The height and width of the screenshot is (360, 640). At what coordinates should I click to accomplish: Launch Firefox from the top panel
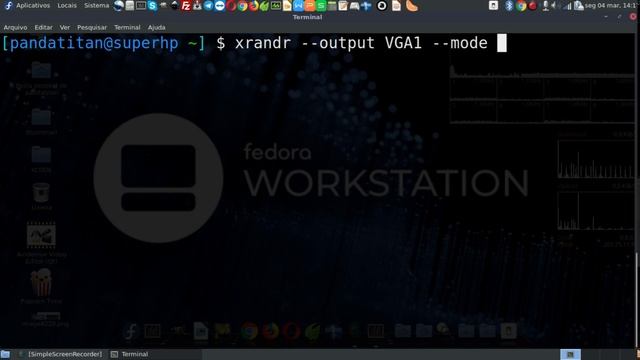(253, 6)
